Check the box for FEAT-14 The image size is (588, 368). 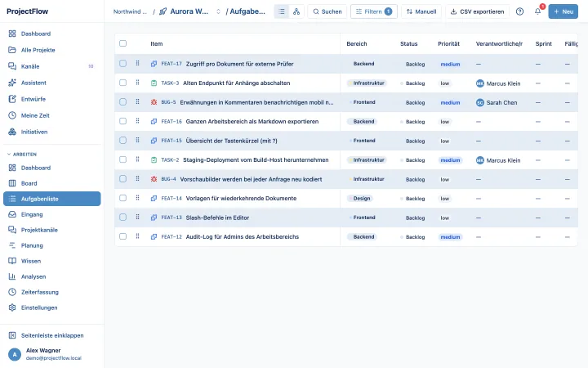click(123, 198)
